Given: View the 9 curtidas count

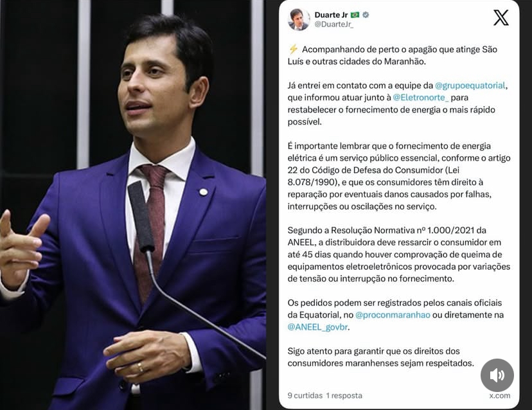Looking at the screenshot, I should (305, 395).
